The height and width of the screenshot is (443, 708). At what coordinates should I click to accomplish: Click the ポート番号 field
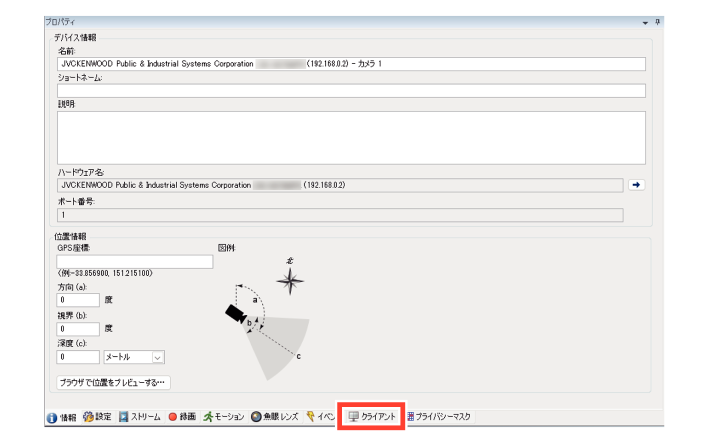click(x=340, y=215)
